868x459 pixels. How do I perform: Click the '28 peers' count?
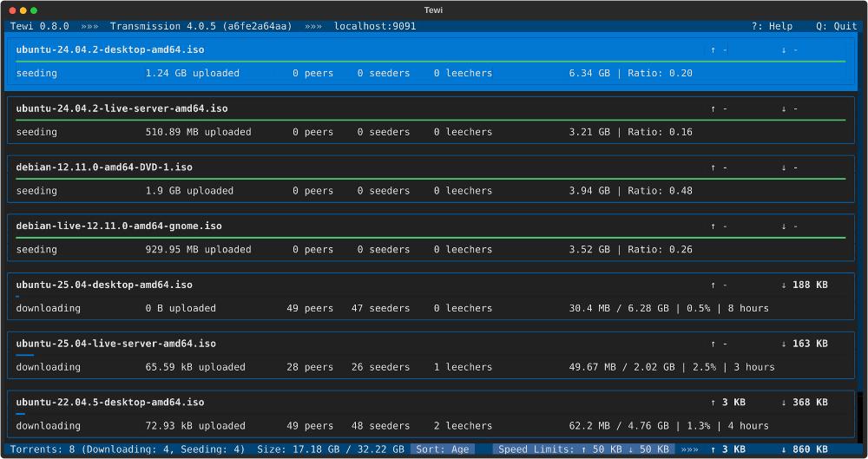pos(310,366)
